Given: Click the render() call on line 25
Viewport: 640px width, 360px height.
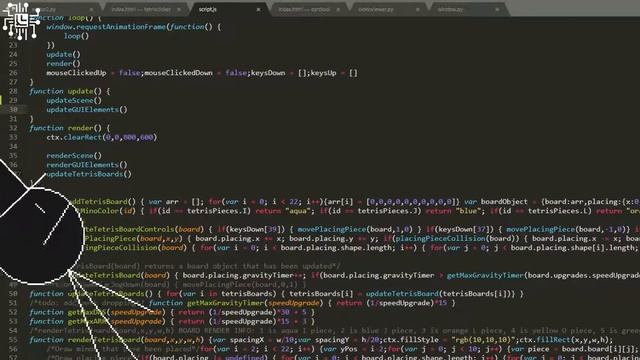Looking at the screenshot, I should 63,64.
